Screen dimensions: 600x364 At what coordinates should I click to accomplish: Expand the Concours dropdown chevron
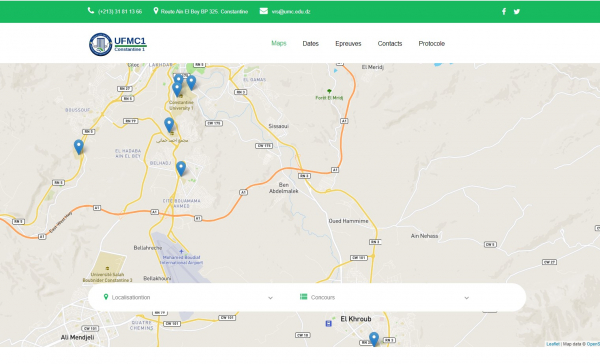point(466,298)
